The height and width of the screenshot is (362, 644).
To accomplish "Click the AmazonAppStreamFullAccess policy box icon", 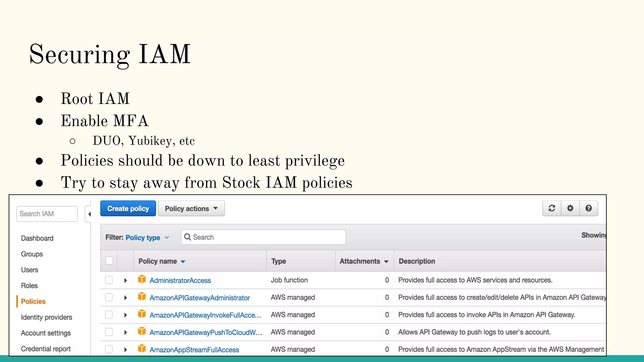I will pyautogui.click(x=142, y=348).
